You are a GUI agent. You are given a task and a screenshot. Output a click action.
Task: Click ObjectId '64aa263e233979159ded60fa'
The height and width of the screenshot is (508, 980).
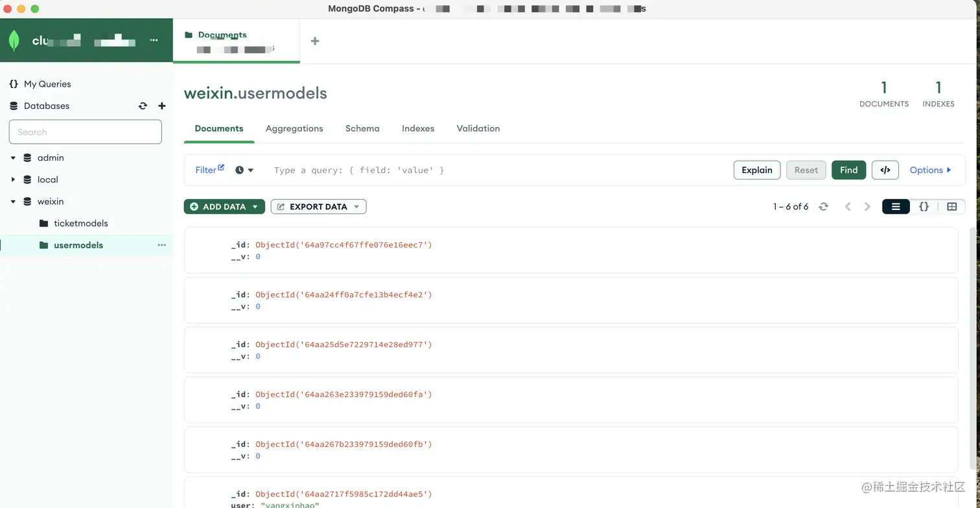[344, 395]
